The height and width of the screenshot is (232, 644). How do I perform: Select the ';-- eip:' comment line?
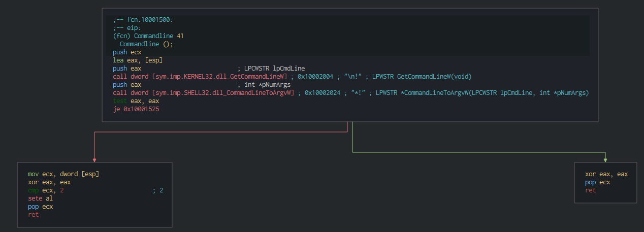(127, 27)
